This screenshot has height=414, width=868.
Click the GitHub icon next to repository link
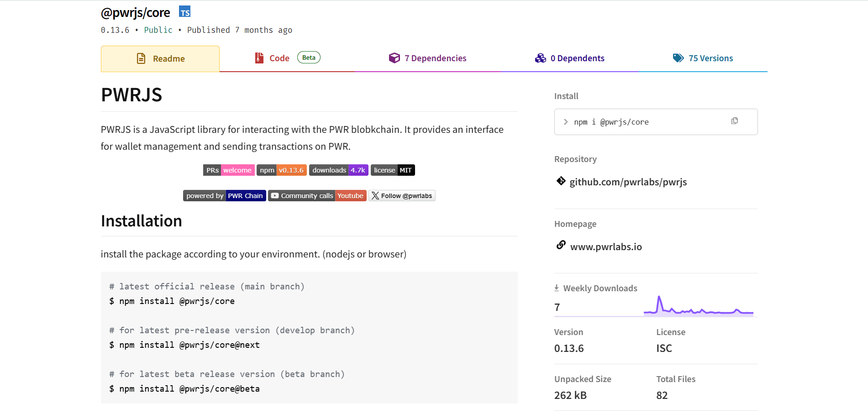pos(560,181)
